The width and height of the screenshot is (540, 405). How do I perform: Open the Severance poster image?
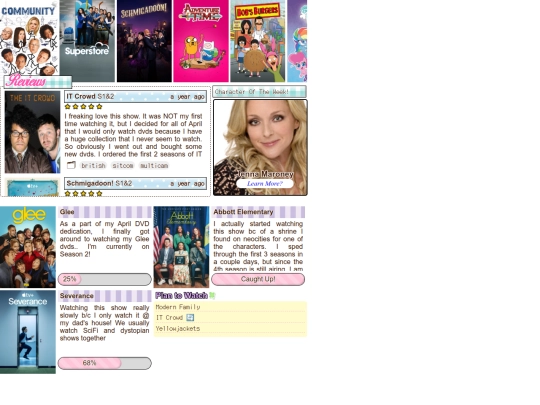[x=28, y=332]
